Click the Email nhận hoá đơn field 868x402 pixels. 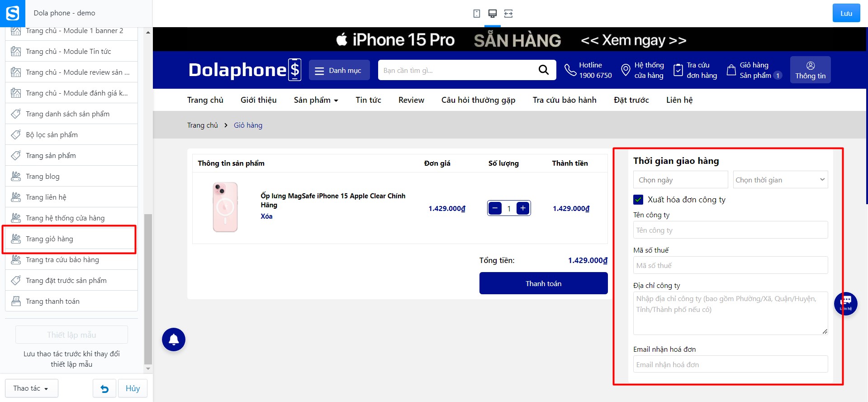tap(730, 364)
